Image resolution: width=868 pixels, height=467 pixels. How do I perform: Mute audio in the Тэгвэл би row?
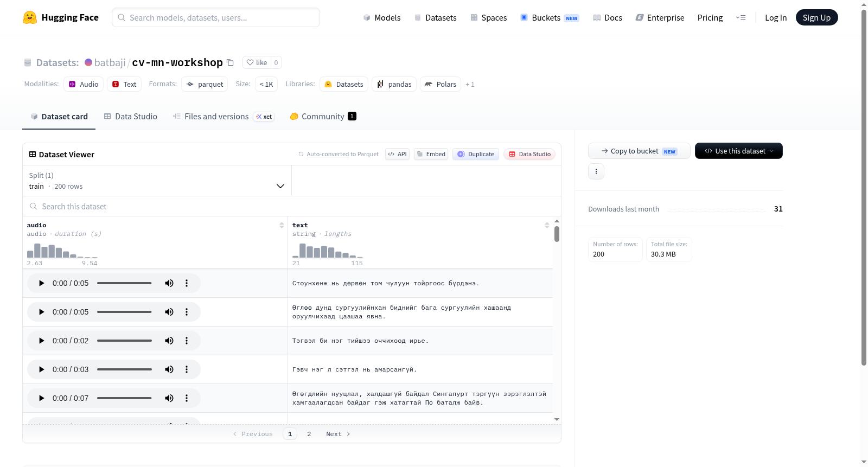tap(169, 341)
